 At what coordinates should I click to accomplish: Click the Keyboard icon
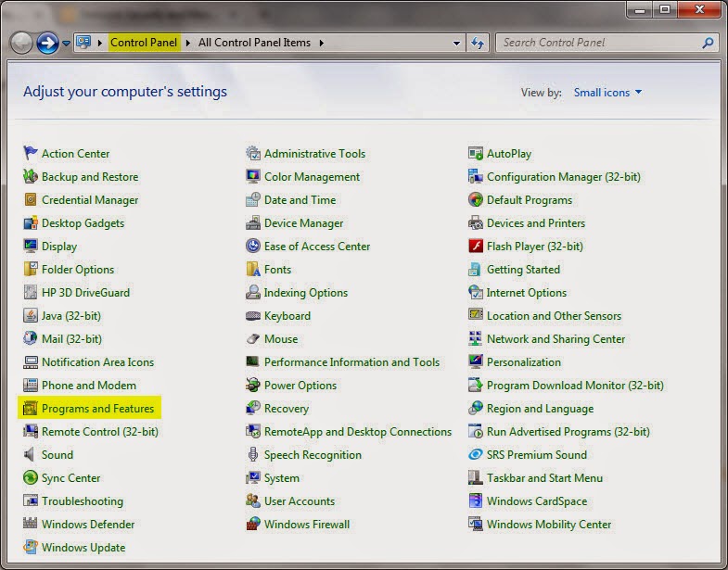pyautogui.click(x=253, y=316)
